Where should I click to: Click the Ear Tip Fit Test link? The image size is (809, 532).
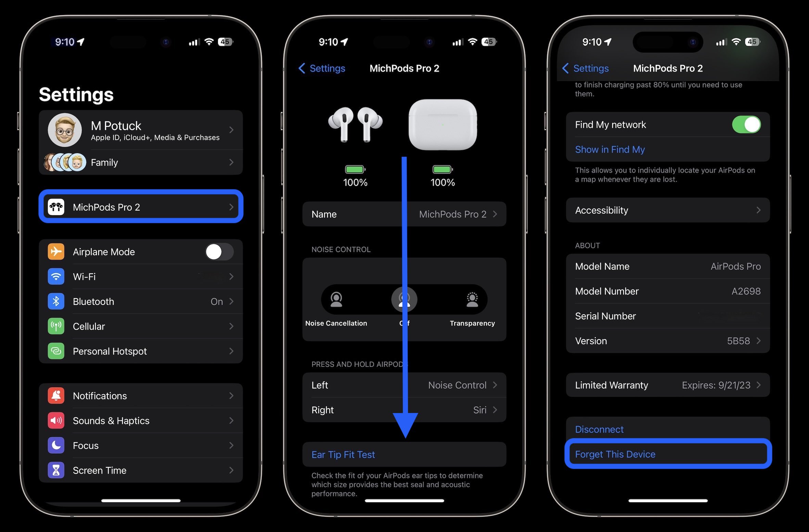pyautogui.click(x=343, y=454)
